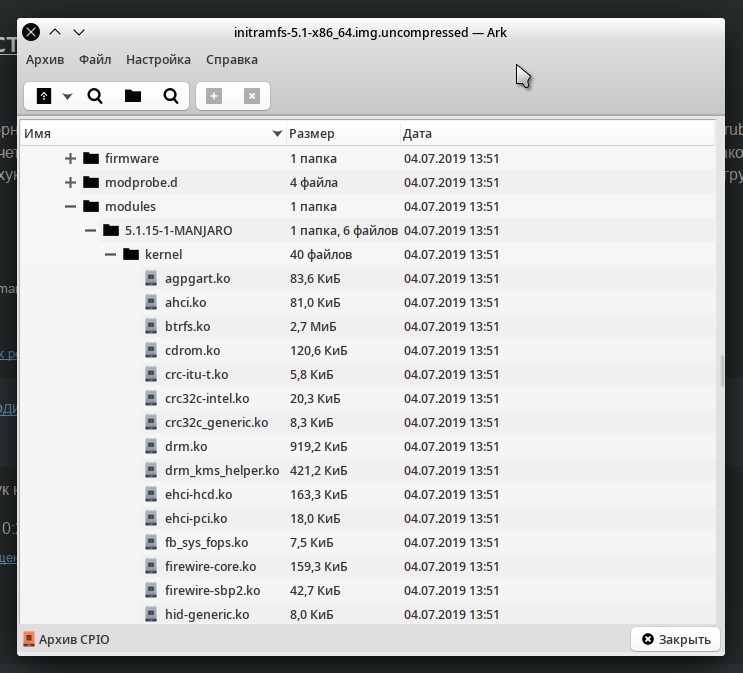
Task: Click the magnifier icon right of the folder icon
Action: click(x=171, y=96)
